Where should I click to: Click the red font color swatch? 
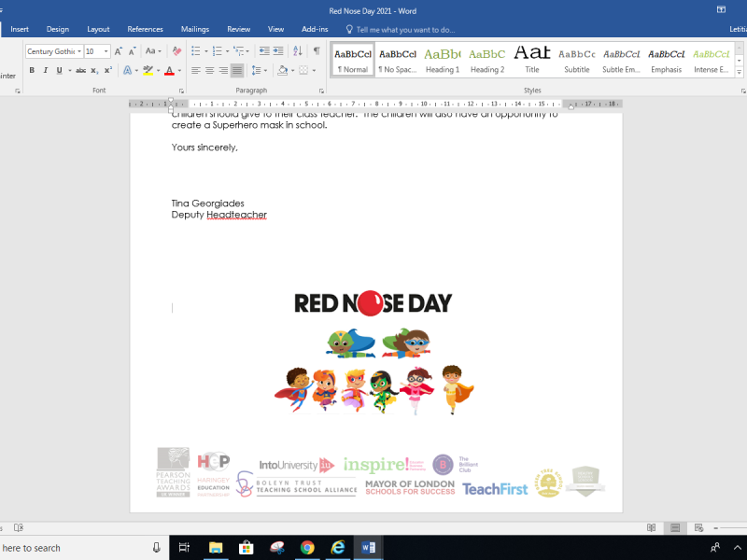point(169,71)
